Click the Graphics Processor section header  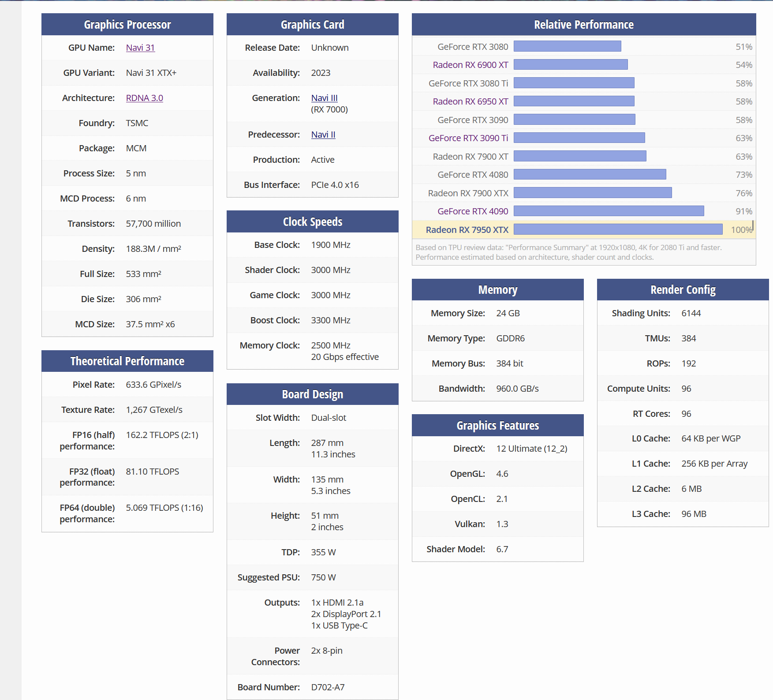[x=127, y=25]
